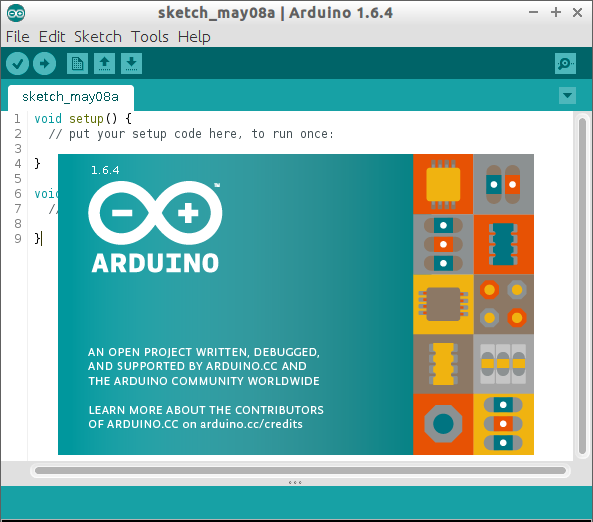593x522 pixels.
Task: Open the Help menu
Action: pyautogui.click(x=194, y=37)
